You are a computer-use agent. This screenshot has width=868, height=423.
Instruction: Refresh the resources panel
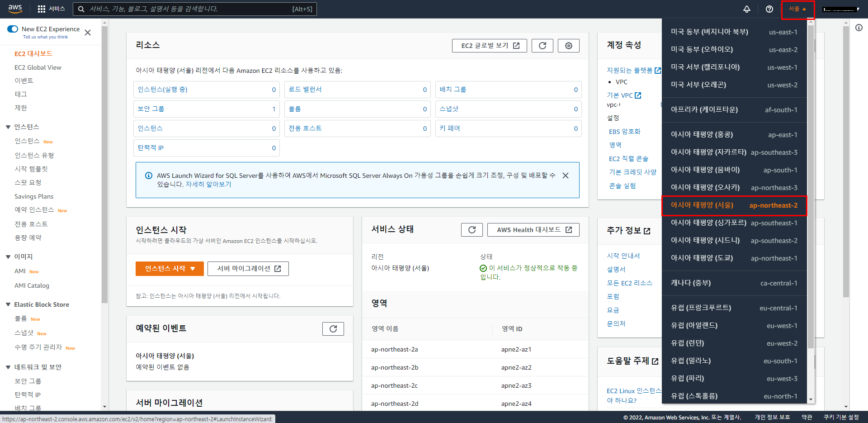[x=542, y=46]
